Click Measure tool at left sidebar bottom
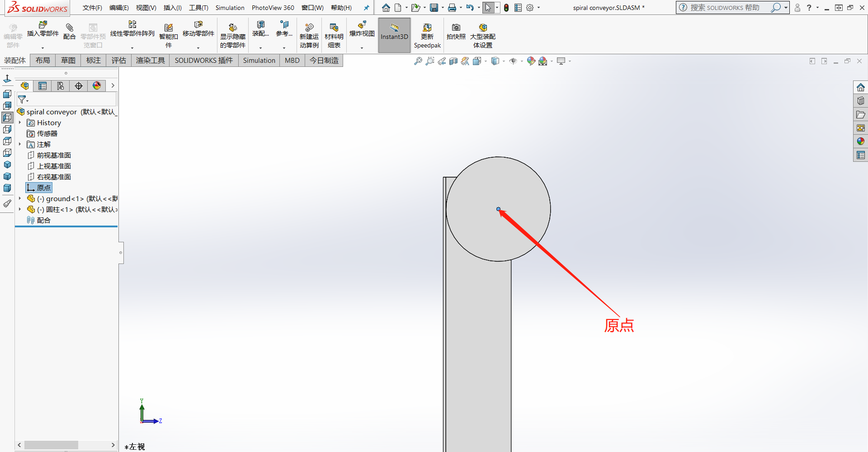Viewport: 868px width, 452px height. point(7,204)
